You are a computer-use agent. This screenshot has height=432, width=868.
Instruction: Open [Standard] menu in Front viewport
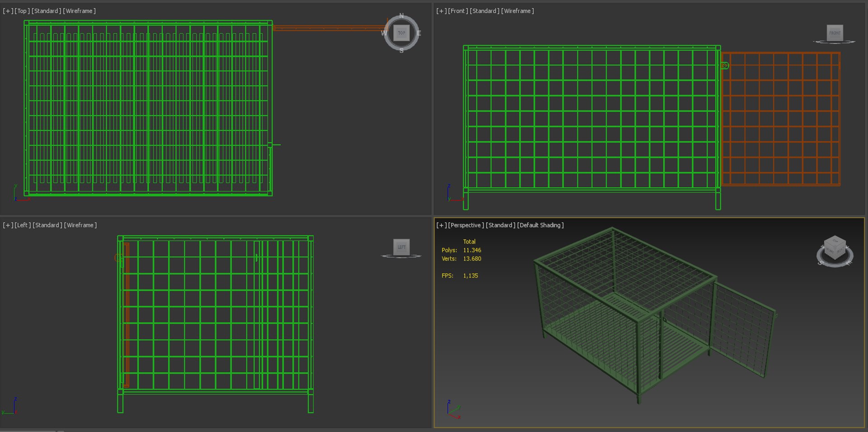click(x=485, y=11)
